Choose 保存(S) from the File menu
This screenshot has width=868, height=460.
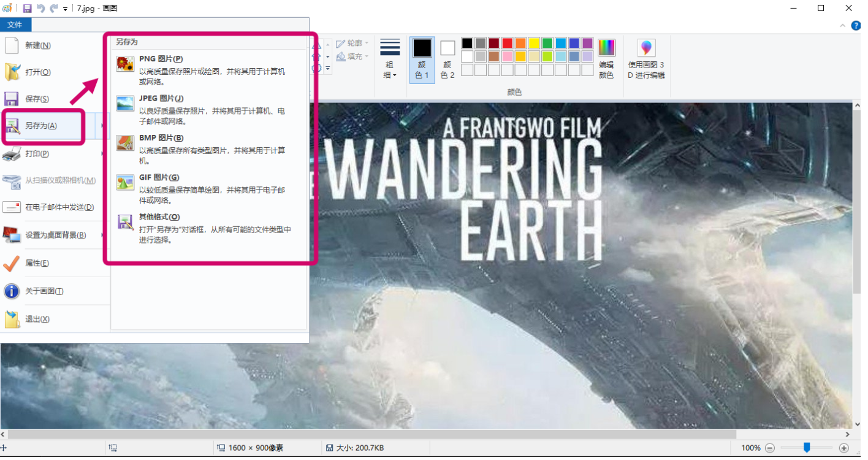tap(55, 99)
